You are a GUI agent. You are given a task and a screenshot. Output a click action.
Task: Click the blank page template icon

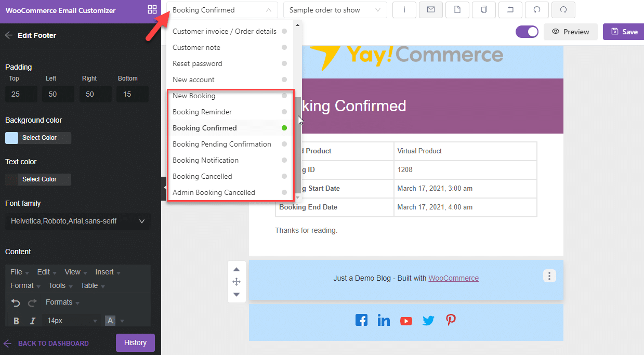tap(457, 10)
